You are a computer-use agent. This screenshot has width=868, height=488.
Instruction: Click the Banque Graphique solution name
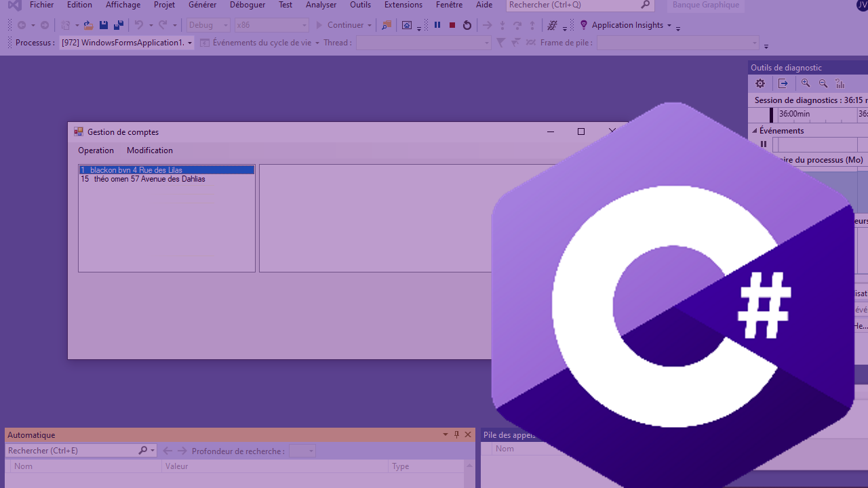(706, 5)
